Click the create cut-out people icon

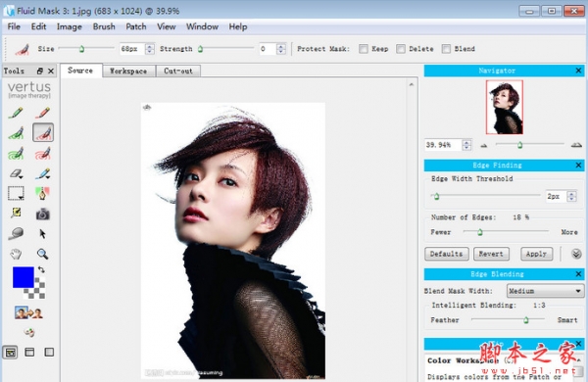click(x=28, y=312)
